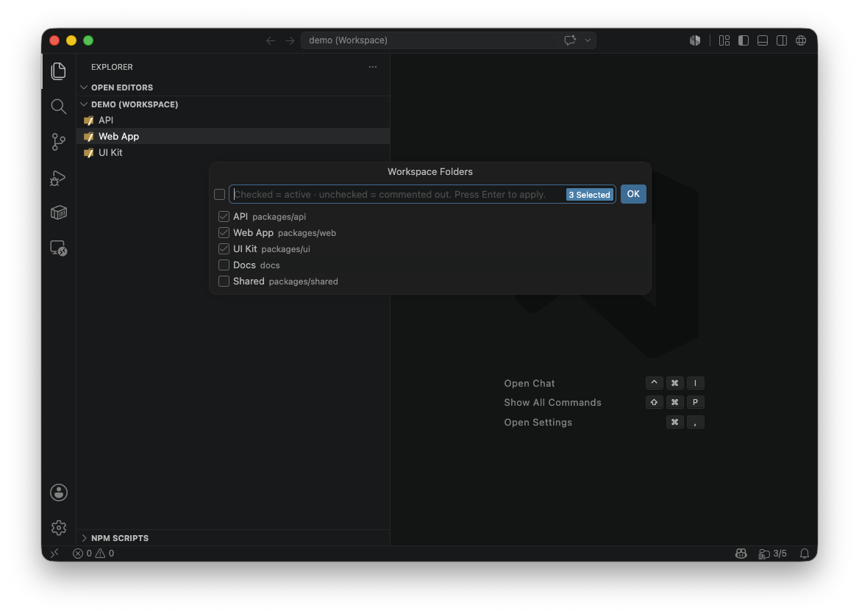This screenshot has height=616, width=859.
Task: Click the Copilot shield icon in title bar
Action: click(695, 40)
